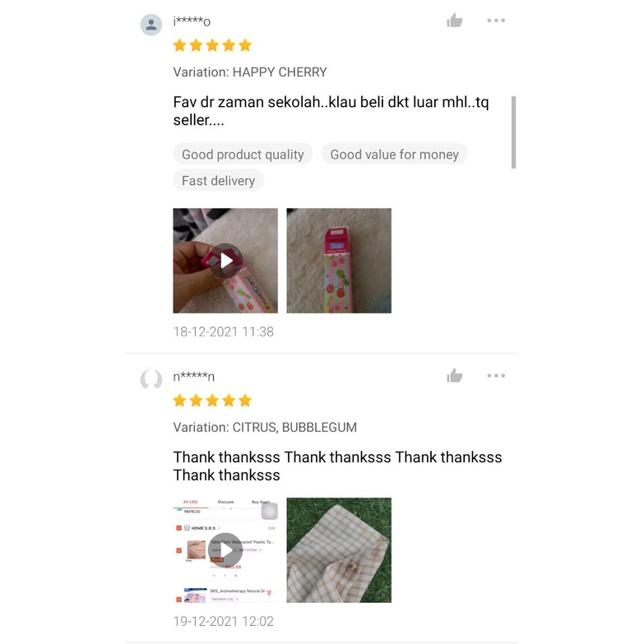Click the five-star rating of n*****n
644x644 pixels.
(x=212, y=400)
